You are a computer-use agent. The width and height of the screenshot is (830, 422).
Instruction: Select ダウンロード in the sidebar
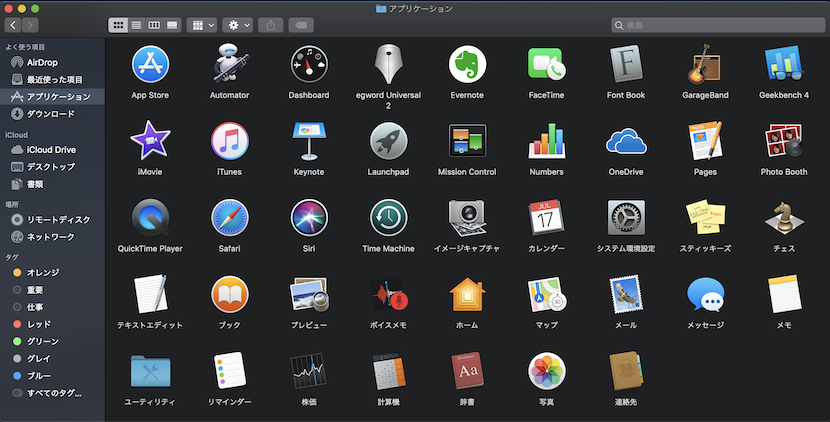tap(52, 114)
